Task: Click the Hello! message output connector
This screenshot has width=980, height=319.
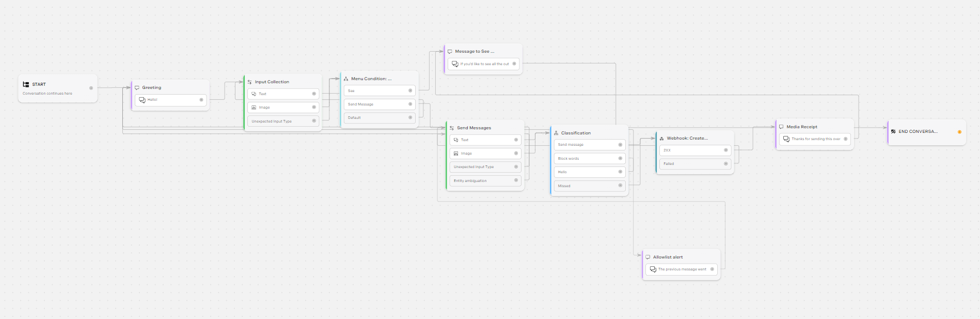Action: click(201, 100)
